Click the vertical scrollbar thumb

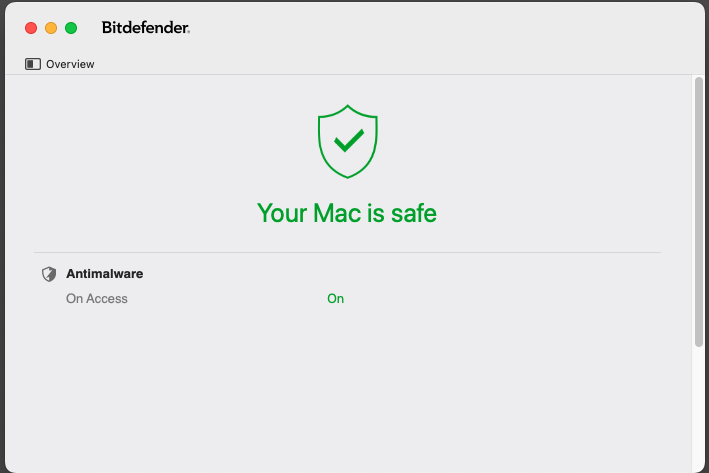pos(698,210)
